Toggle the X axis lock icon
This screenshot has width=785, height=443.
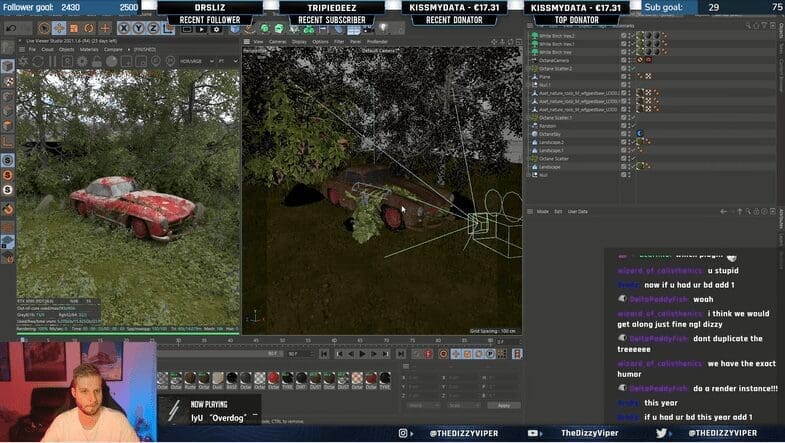(x=124, y=28)
